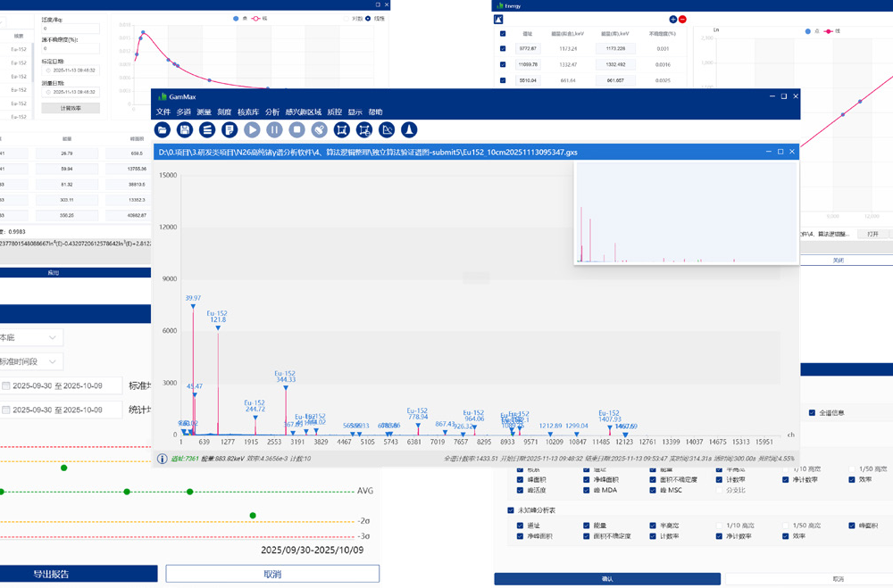Check first Energy table row 9772.87 checkbox
Image resolution: width=893 pixels, height=588 pixels.
point(502,49)
